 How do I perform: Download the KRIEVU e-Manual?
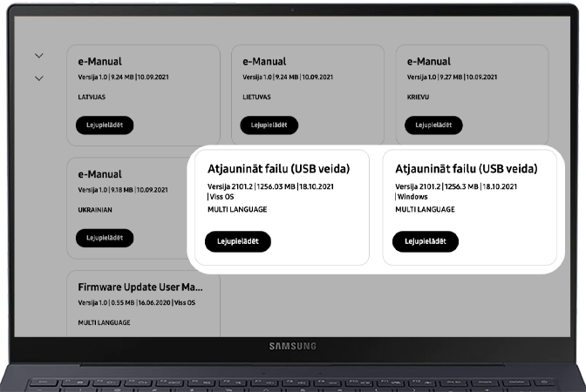tap(433, 125)
